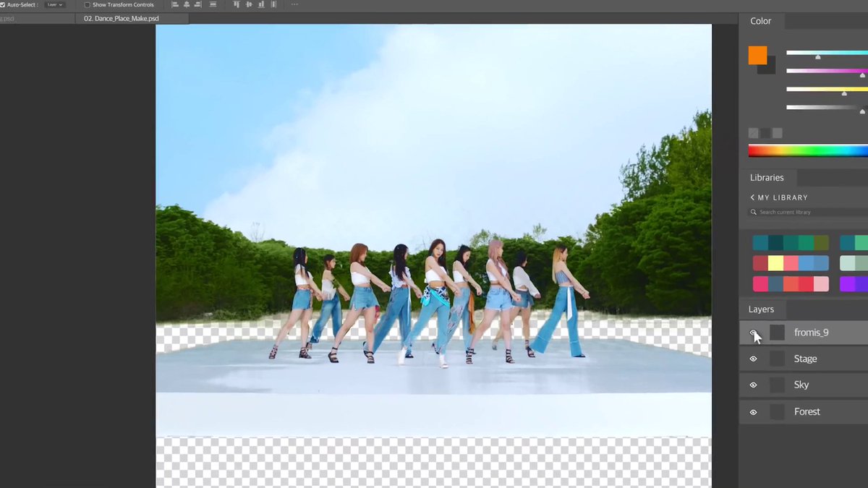
Task: Click the magenta color slider
Action: click(827, 71)
